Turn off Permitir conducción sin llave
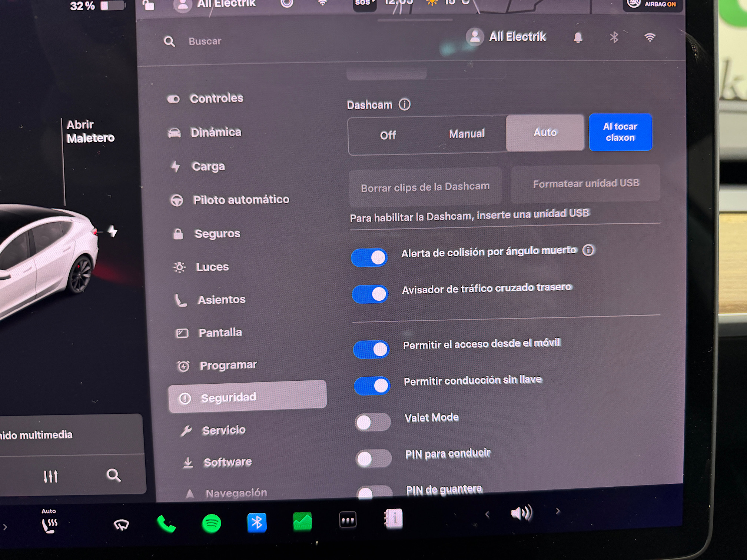 (372, 386)
